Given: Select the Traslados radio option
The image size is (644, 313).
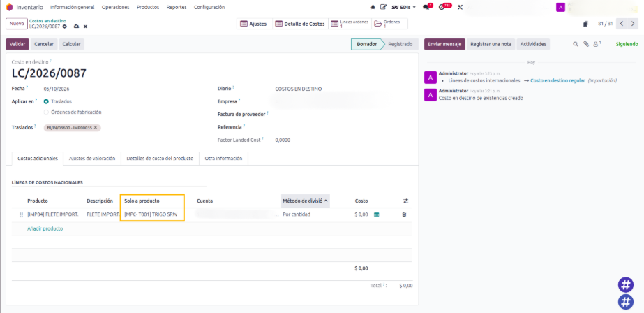Looking at the screenshot, I should (47, 101).
